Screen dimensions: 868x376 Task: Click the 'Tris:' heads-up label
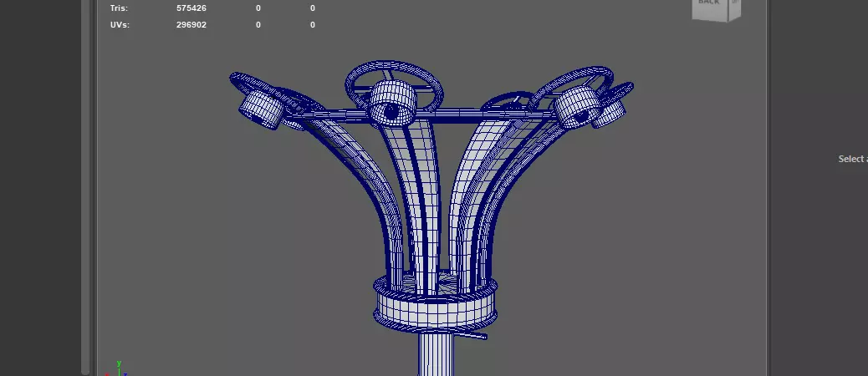click(119, 8)
